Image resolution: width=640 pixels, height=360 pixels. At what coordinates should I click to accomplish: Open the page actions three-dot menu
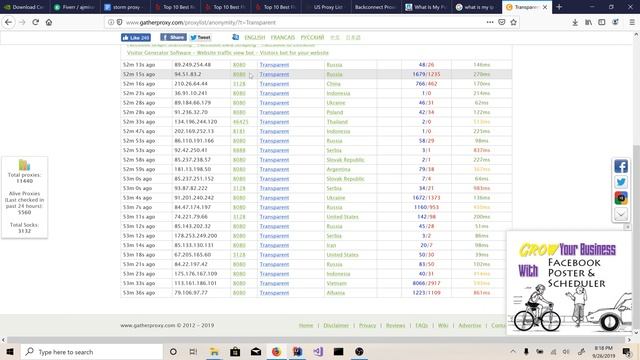(490, 22)
